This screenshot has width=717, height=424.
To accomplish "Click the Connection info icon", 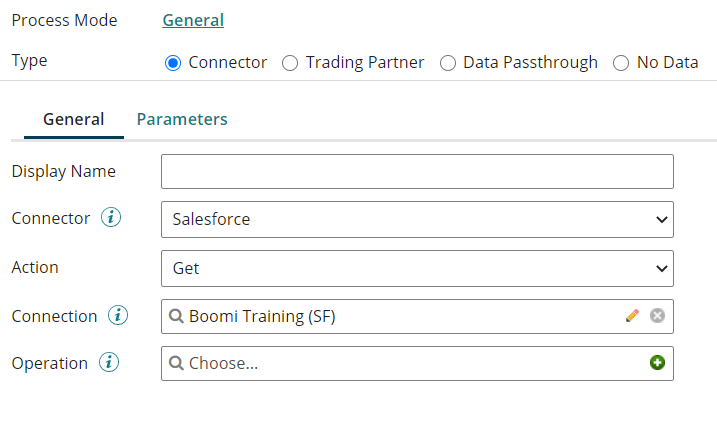I will pos(118,316).
